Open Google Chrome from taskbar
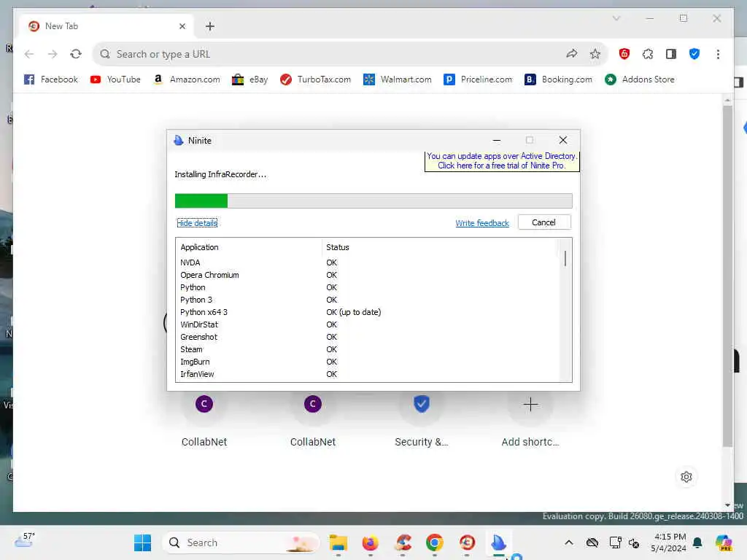This screenshot has height=560, width=747. point(435,542)
